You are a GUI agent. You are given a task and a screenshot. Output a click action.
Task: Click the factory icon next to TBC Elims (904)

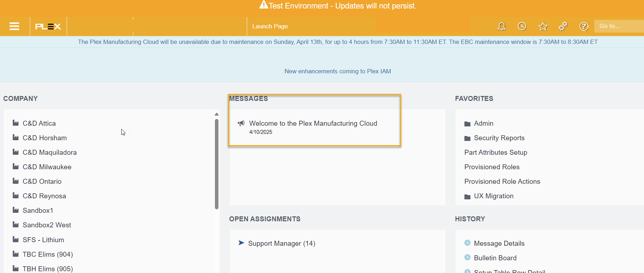pyautogui.click(x=16, y=254)
